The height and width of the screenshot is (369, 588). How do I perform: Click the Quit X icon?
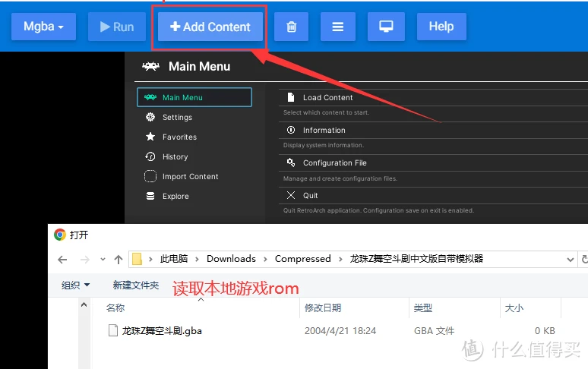(291, 195)
